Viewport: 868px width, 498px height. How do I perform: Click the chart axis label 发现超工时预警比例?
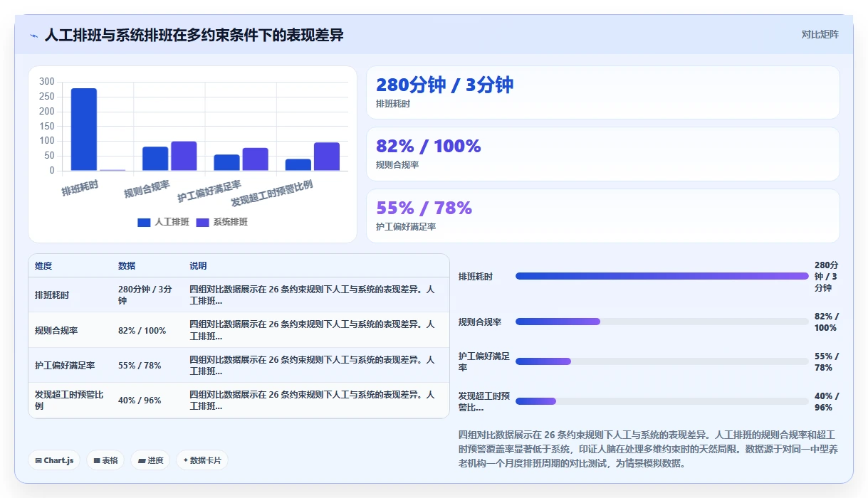coord(271,194)
